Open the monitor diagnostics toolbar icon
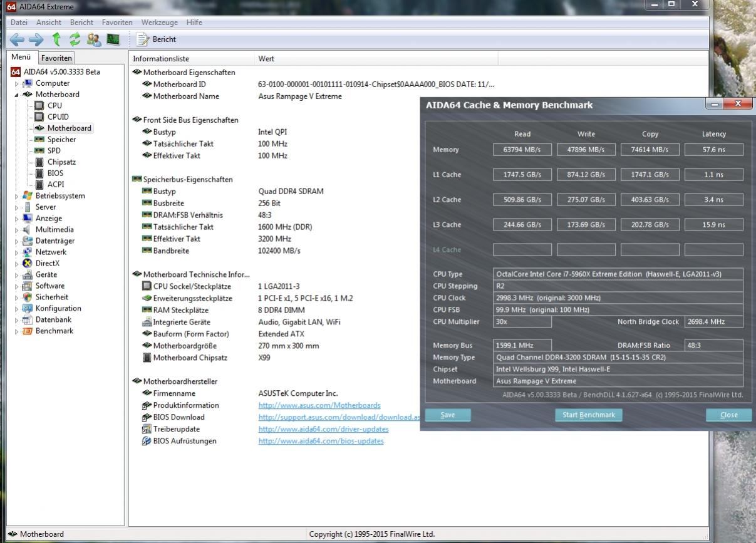The width and height of the screenshot is (756, 543). pyautogui.click(x=113, y=39)
